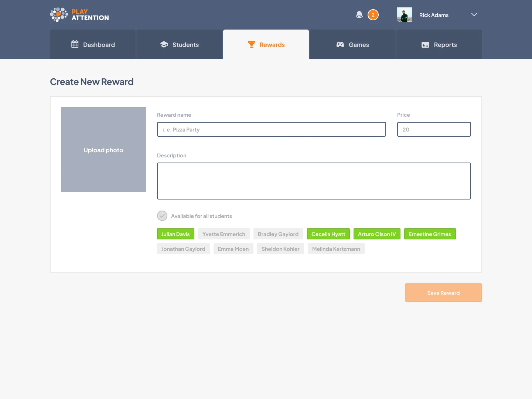The width and height of the screenshot is (532, 399).
Task: Select student Sheldon Kohler
Action: 281,249
